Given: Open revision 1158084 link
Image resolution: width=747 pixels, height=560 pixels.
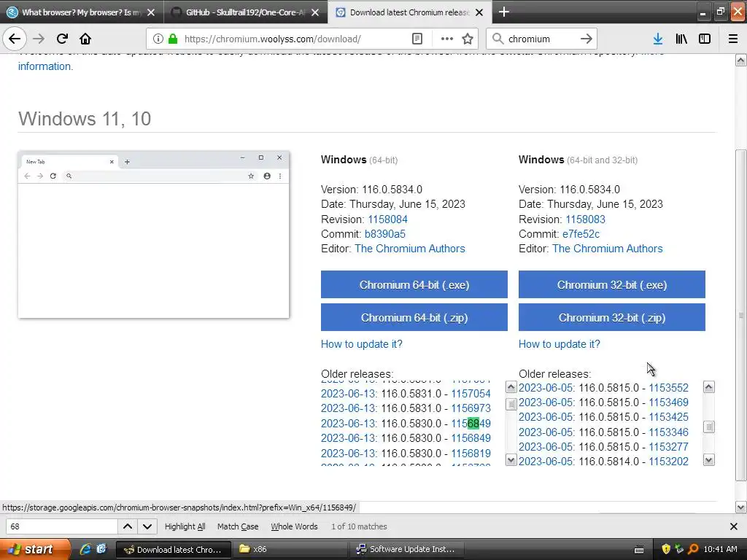Looking at the screenshot, I should tap(387, 219).
